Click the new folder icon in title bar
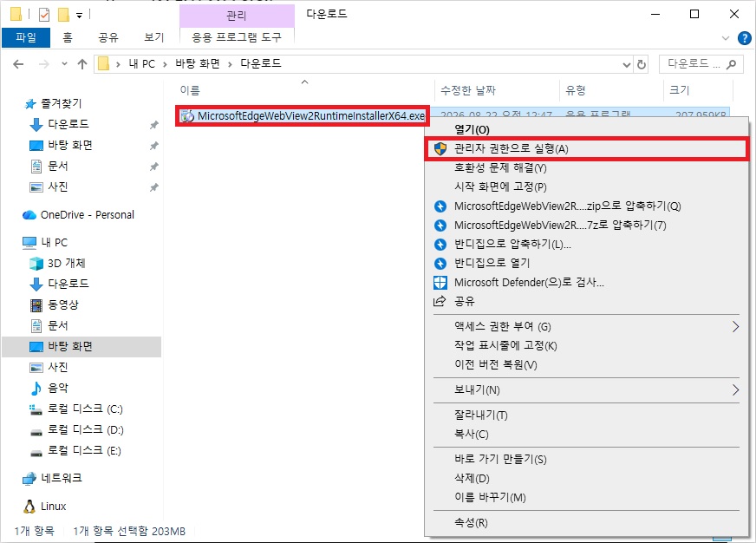The width and height of the screenshot is (756, 543). [x=63, y=15]
